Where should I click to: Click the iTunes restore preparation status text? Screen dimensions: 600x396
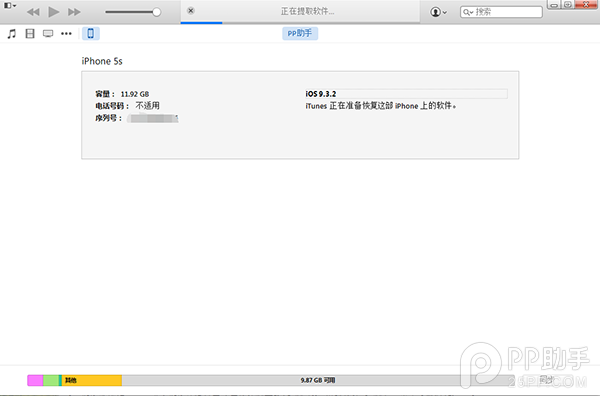381,106
